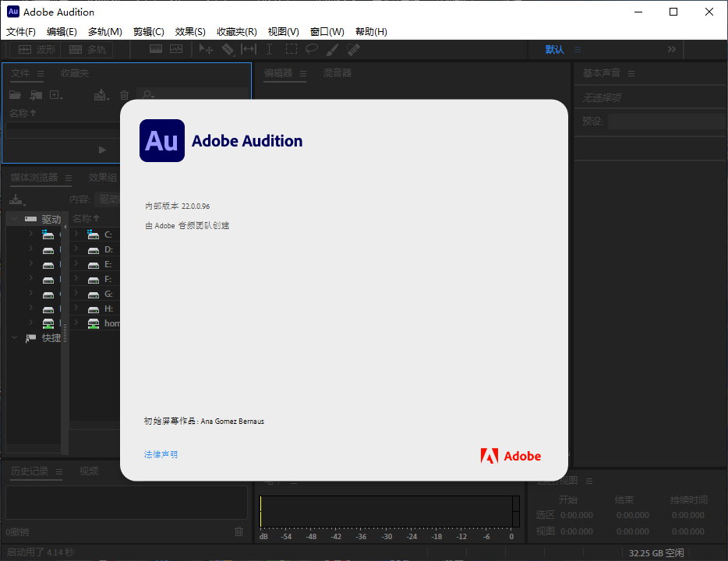Open the Media Browser panel menu

(x=69, y=178)
